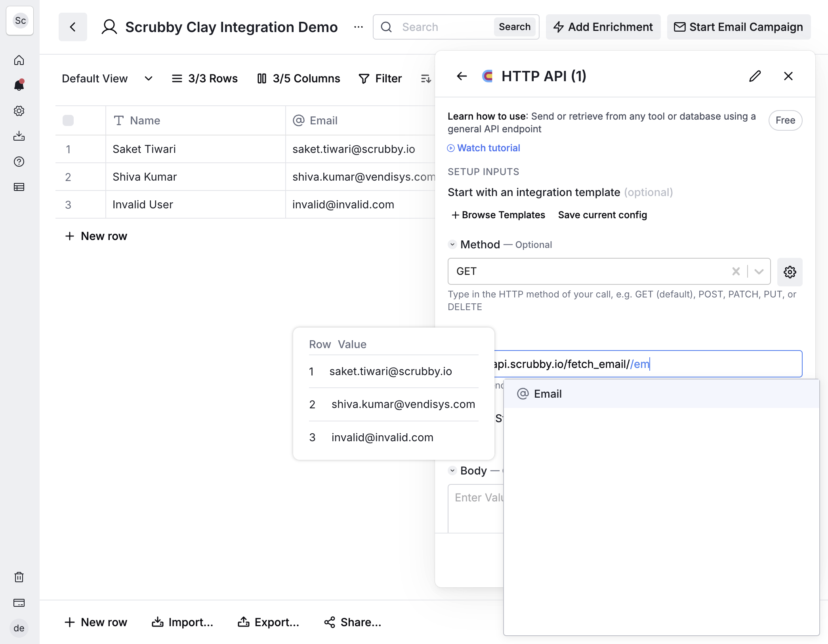Click Save current config
This screenshot has width=828, height=644.
click(602, 215)
